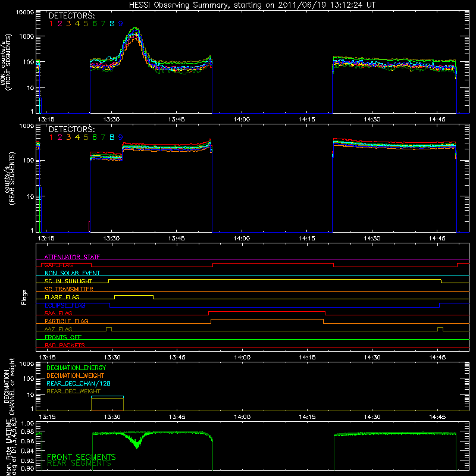Click the raised SAA_FLAG step segment
The height and width of the screenshot is (476, 476).
pos(267,311)
